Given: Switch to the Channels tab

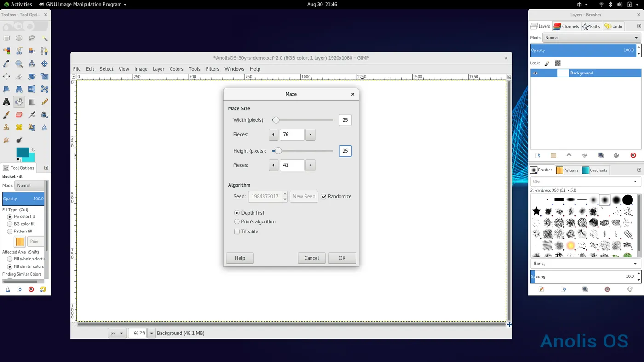Looking at the screenshot, I should coord(566,26).
